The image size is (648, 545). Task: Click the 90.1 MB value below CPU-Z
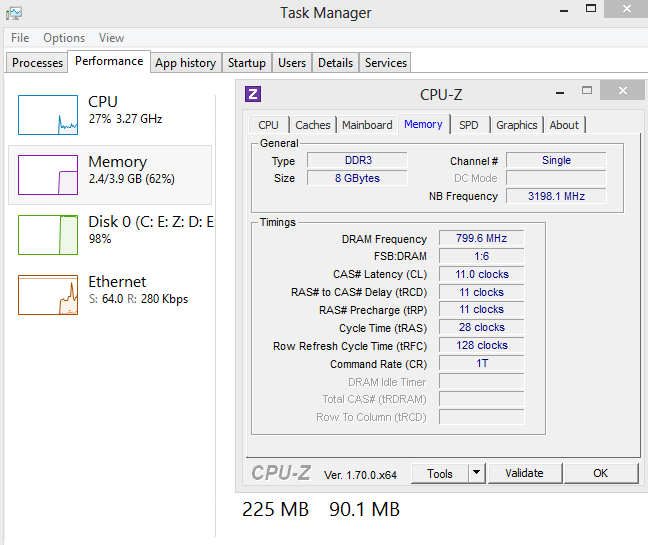pos(364,509)
